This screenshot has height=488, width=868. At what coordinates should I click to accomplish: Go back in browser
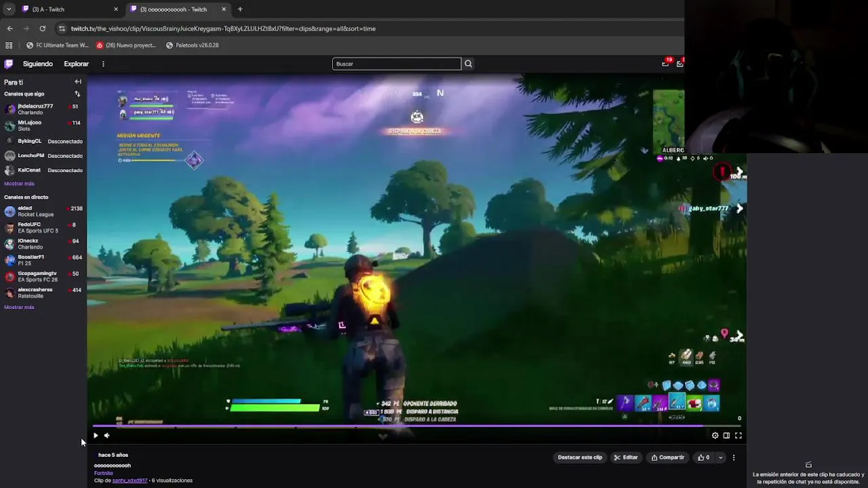[9, 28]
